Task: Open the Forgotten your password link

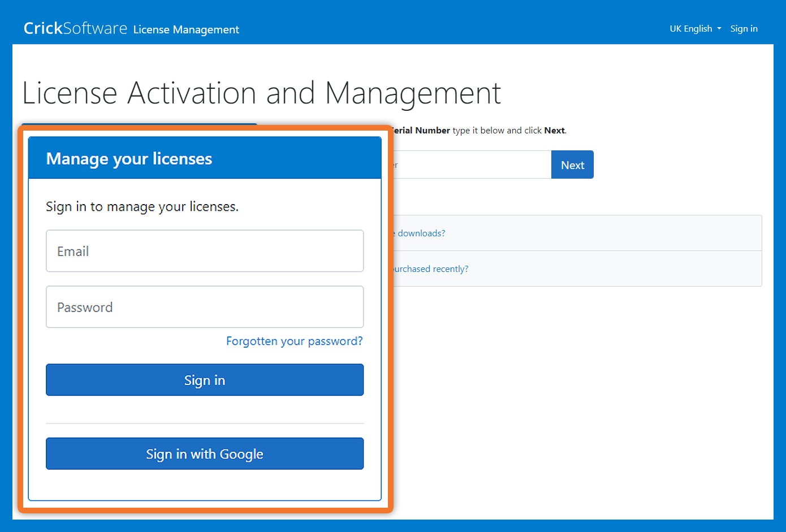Action: (294, 341)
